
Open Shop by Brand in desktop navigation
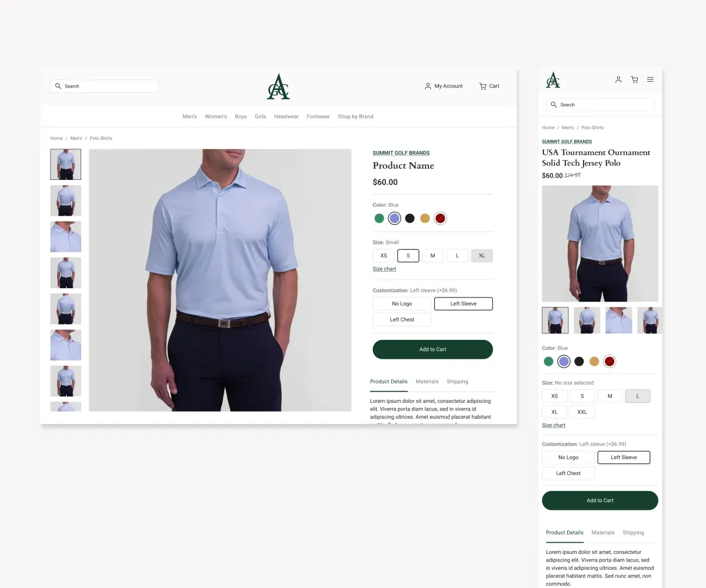click(355, 116)
